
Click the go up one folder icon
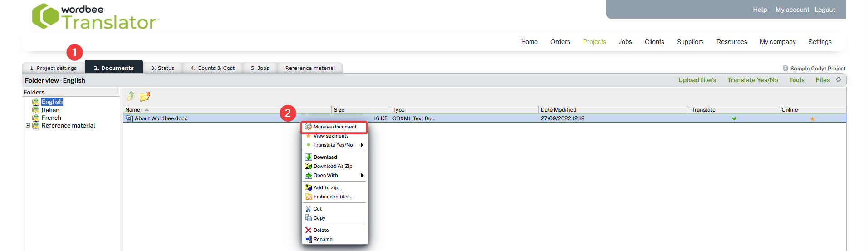point(131,96)
